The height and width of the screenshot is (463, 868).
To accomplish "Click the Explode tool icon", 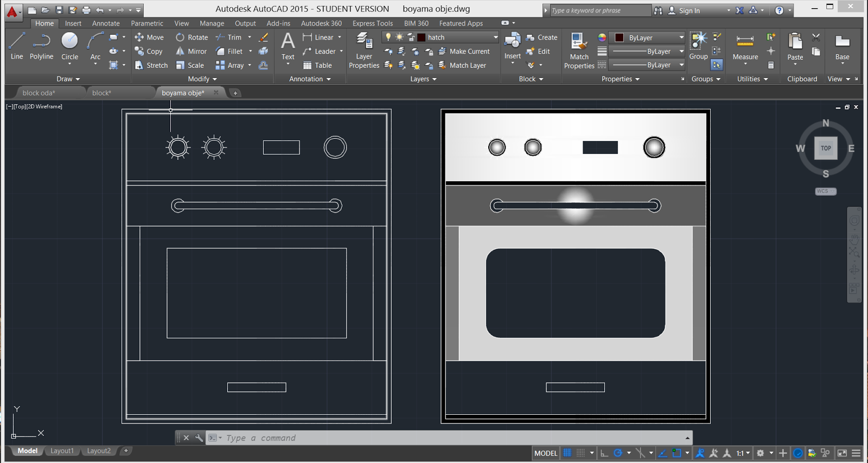I will tap(264, 52).
